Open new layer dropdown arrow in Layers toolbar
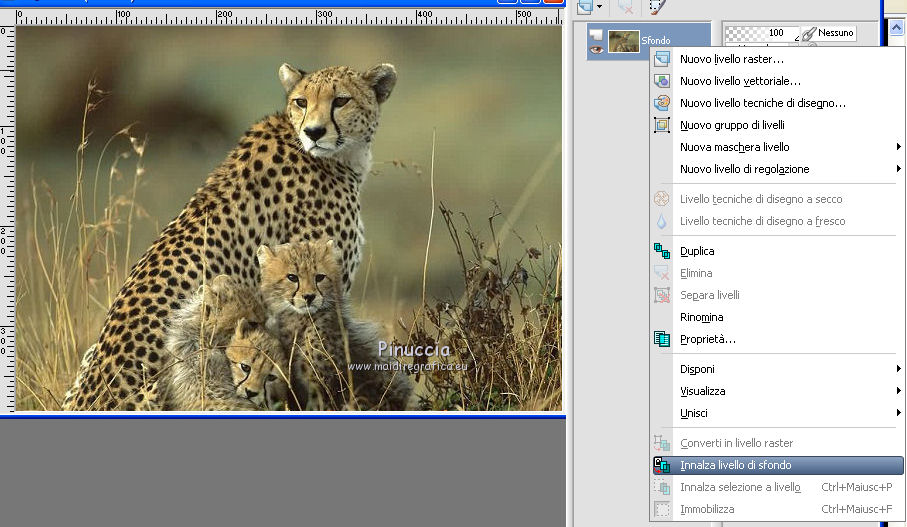Image resolution: width=907 pixels, height=527 pixels. pos(599,7)
